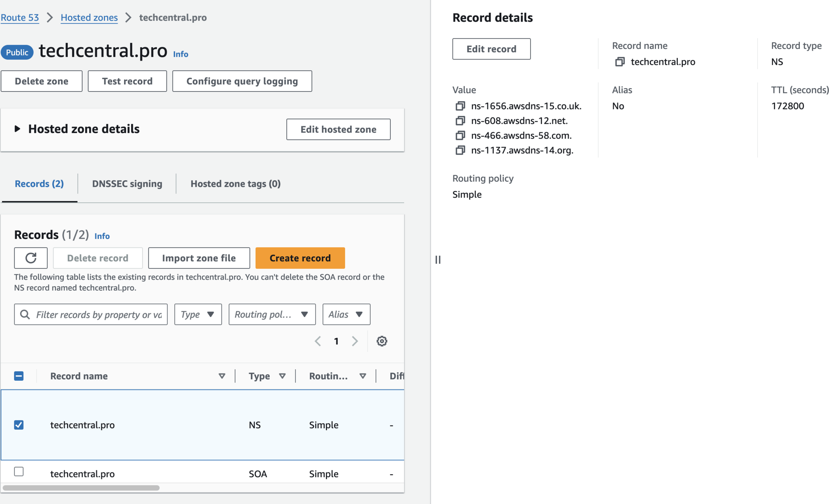Screen dimensions: 829x504
Task: Open Hosted zones breadcrumb link
Action: [x=89, y=18]
